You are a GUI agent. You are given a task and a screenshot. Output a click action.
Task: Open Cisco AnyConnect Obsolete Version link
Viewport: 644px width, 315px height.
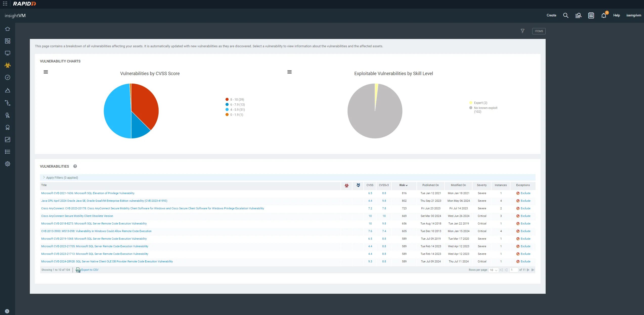77,216
